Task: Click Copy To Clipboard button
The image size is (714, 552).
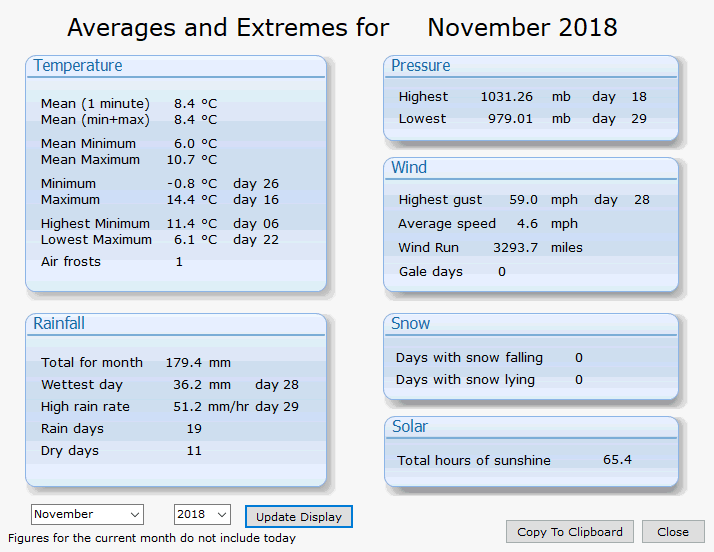Action: pyautogui.click(x=570, y=532)
